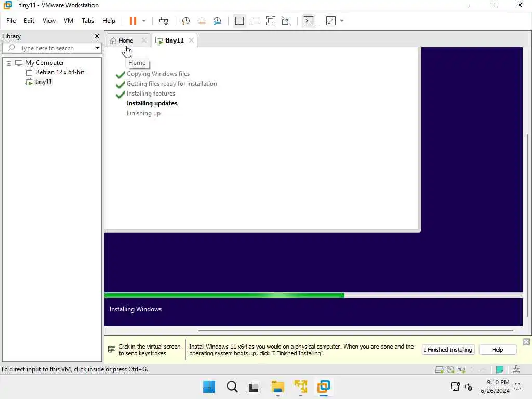532x399 pixels.
Task: Click the Help button in the install bar
Action: click(x=497, y=350)
